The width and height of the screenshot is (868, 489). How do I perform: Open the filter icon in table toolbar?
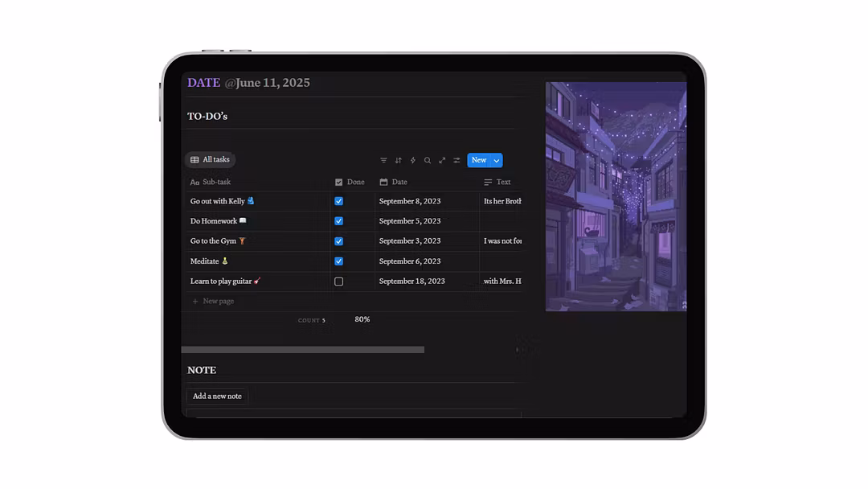click(383, 160)
